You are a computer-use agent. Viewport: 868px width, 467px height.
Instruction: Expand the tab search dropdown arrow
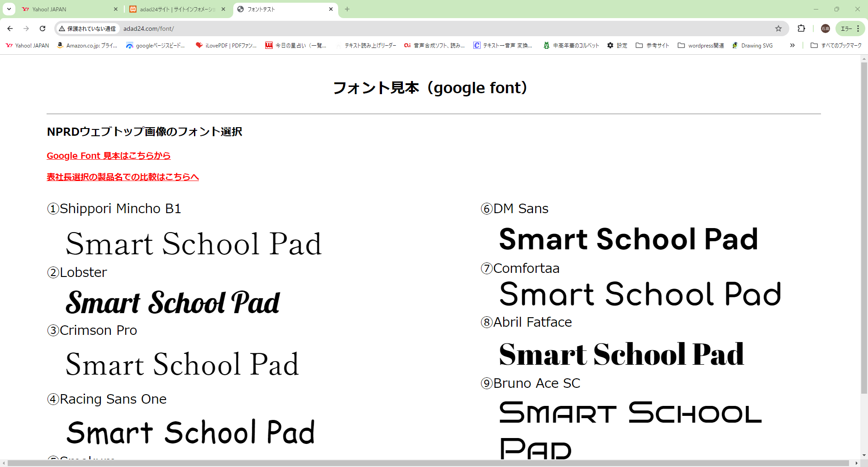9,9
